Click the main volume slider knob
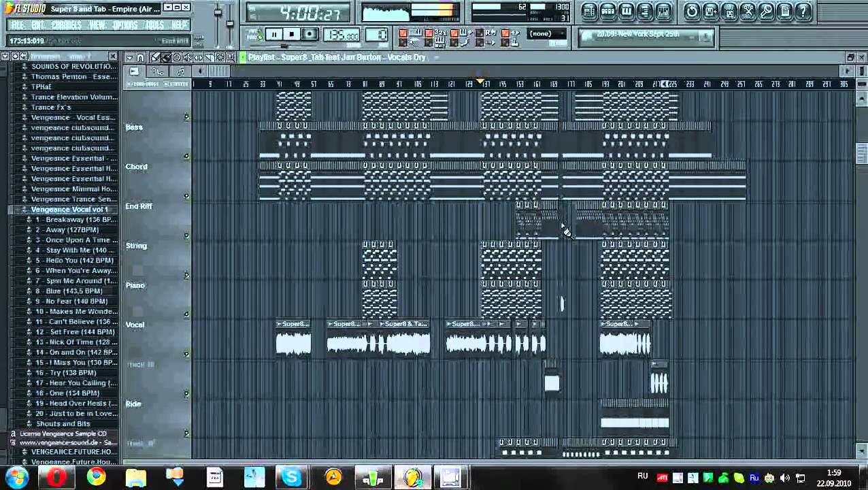The image size is (868, 490). click(x=218, y=12)
